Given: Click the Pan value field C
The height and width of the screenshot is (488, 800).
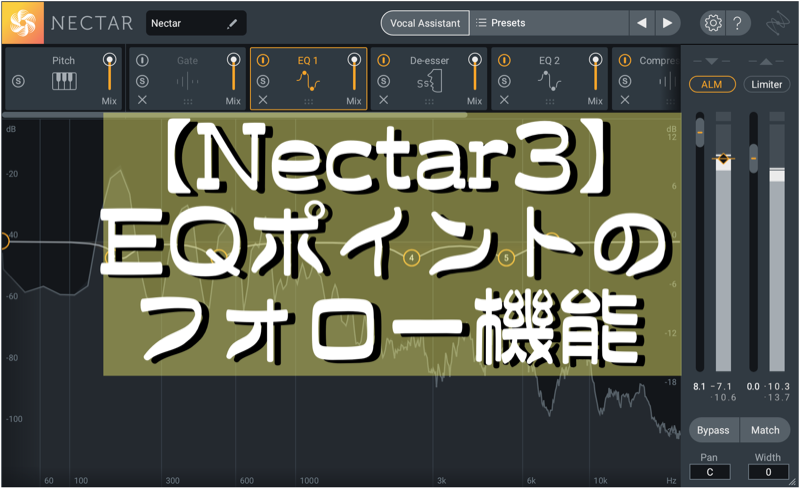Looking at the screenshot, I should coord(710,472).
